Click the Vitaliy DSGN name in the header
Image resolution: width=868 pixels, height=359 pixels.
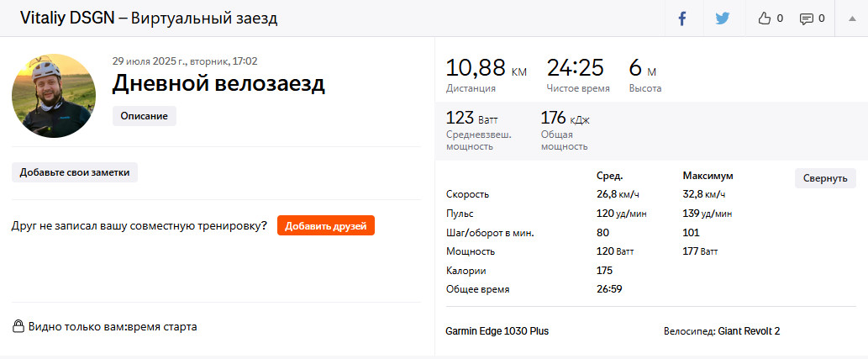pyautogui.click(x=67, y=18)
